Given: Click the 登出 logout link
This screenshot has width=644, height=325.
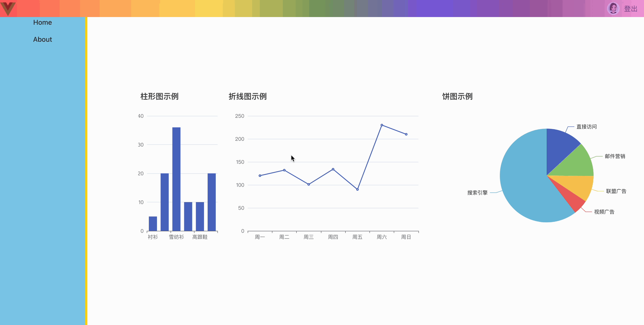Looking at the screenshot, I should 631,9.
